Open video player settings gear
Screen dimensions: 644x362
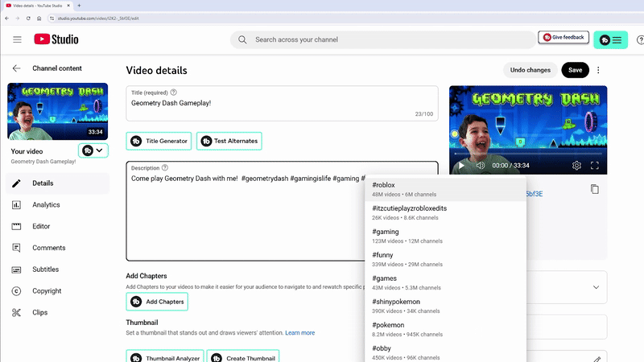pos(576,166)
